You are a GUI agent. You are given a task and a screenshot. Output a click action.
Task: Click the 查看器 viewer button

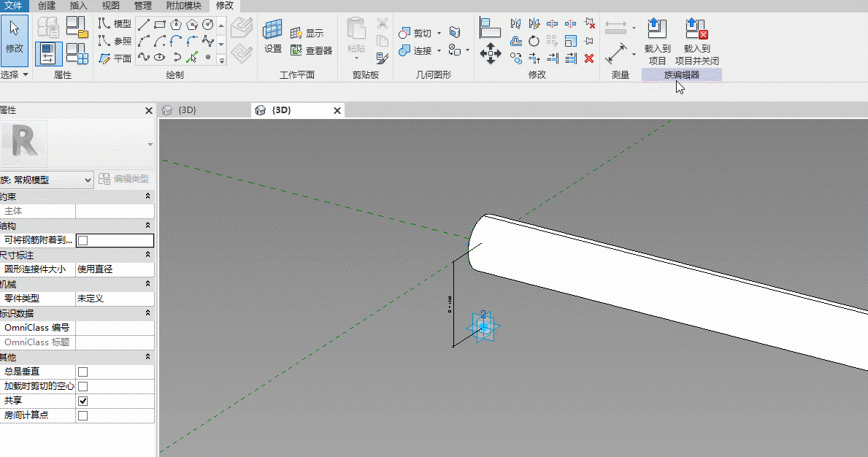(x=312, y=50)
